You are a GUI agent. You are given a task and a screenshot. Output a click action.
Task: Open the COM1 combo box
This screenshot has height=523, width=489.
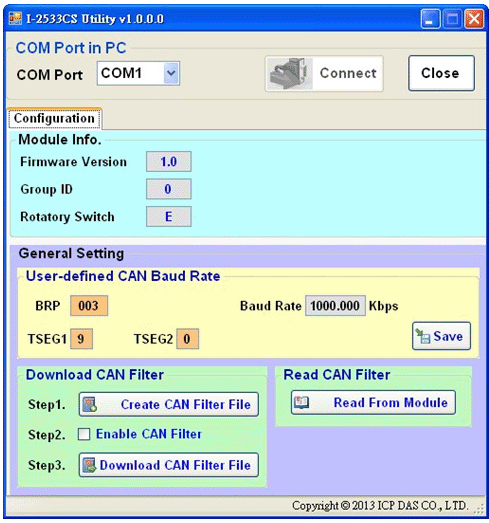click(138, 73)
